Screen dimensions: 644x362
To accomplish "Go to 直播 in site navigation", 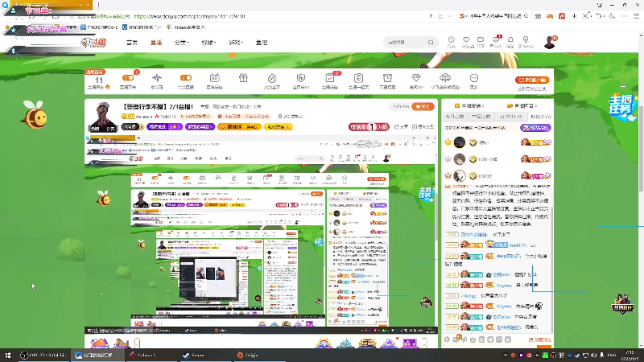I will coord(156,43).
